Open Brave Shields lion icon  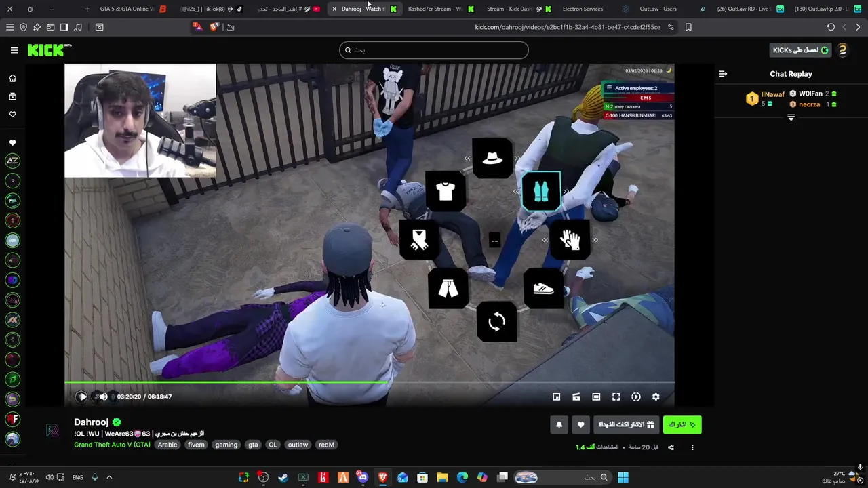214,27
